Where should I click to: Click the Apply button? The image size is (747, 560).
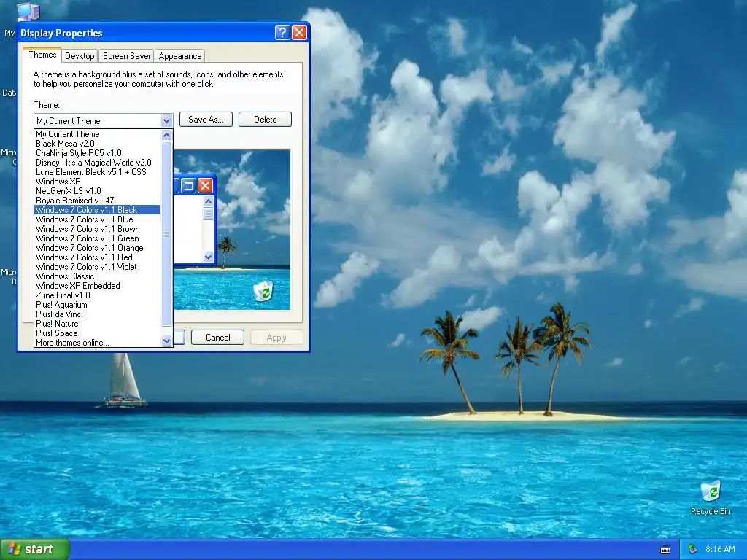276,338
